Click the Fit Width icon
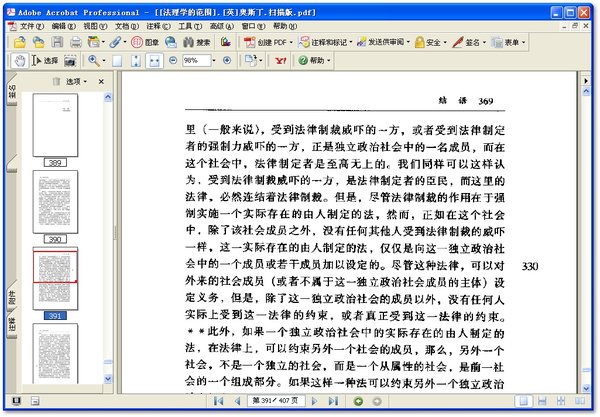600x417 pixels. pyautogui.click(x=154, y=61)
